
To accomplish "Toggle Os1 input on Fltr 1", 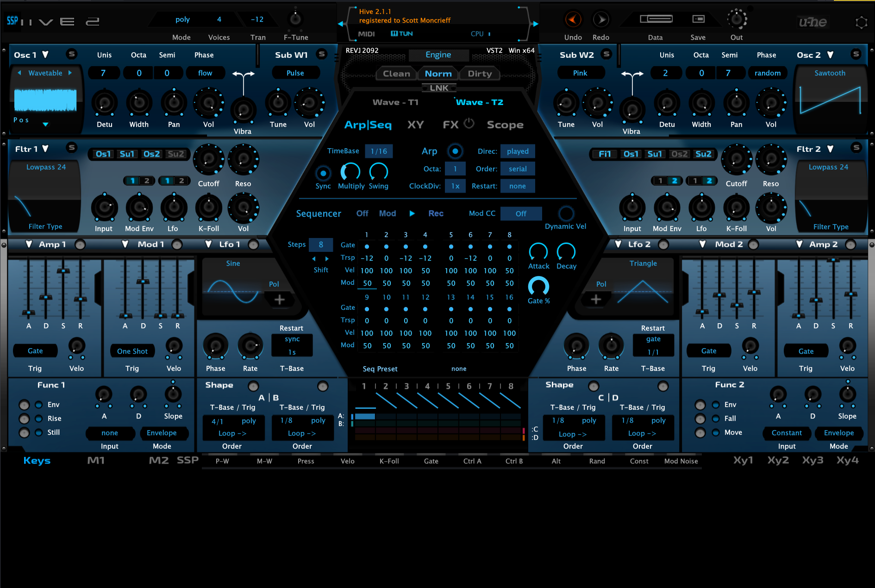I will [x=103, y=154].
